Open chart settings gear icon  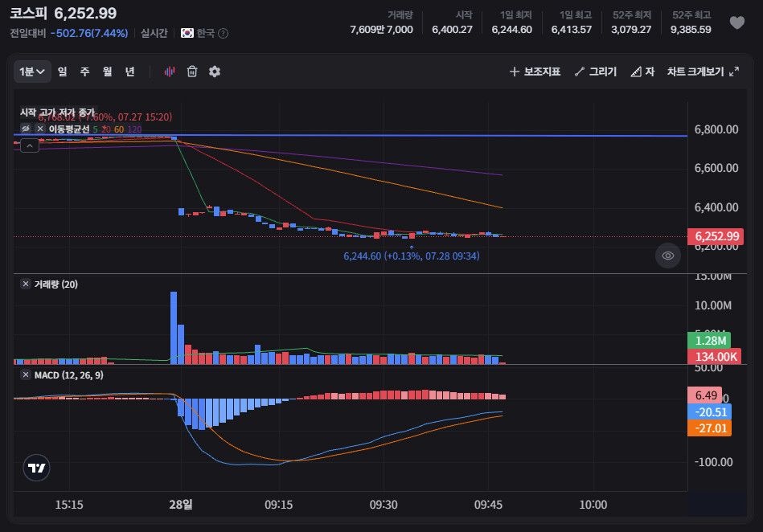(215, 72)
